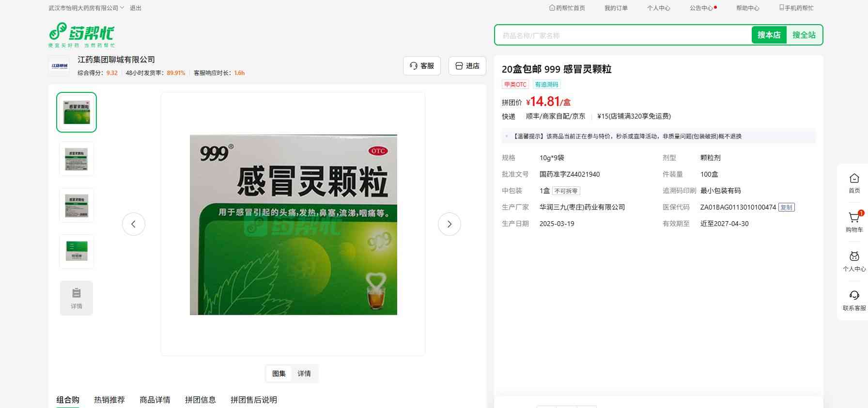Open 个人中心 from the right sidebar
This screenshot has height=408, width=868.
click(854, 261)
